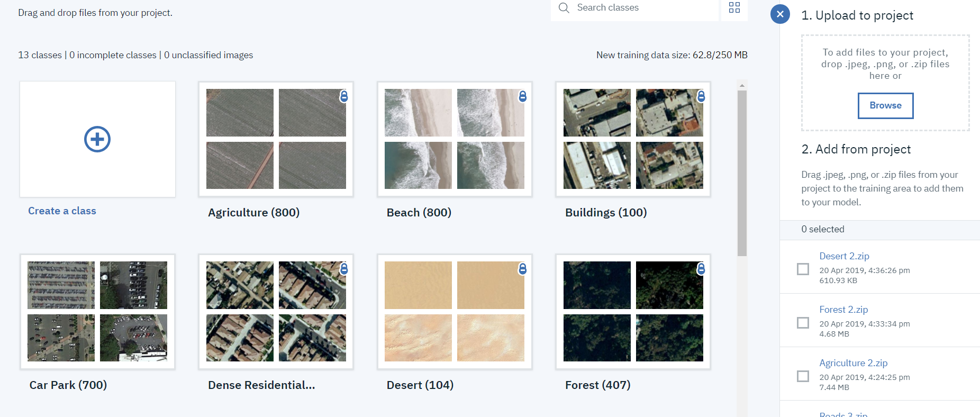Click the lock icon on Beach class
The width and height of the screenshot is (980, 417).
pos(522,96)
